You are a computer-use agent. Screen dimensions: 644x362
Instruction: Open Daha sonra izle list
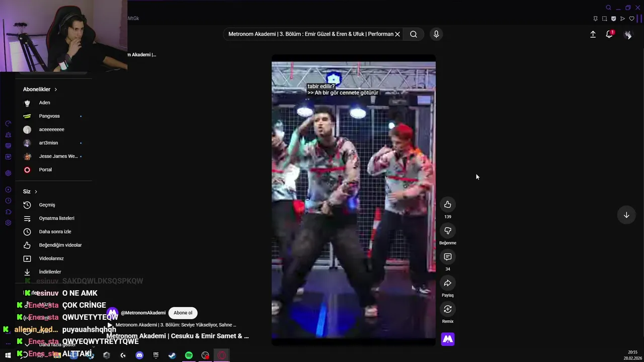(54, 232)
